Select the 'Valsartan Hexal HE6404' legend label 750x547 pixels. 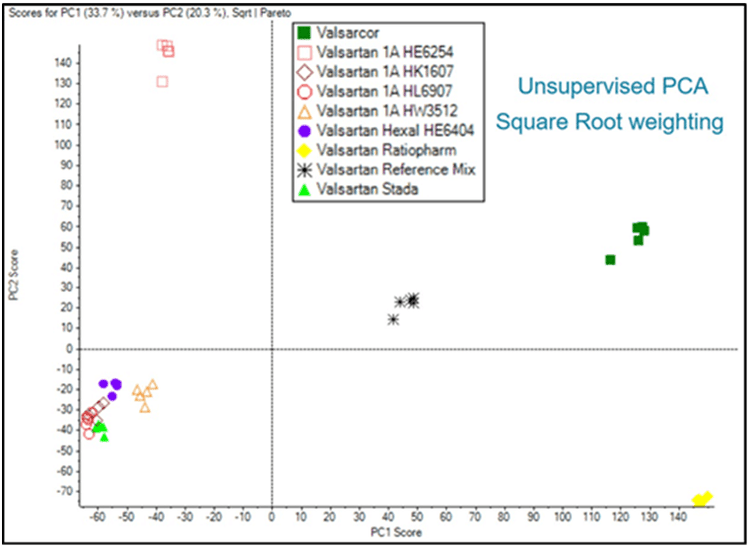(x=395, y=131)
